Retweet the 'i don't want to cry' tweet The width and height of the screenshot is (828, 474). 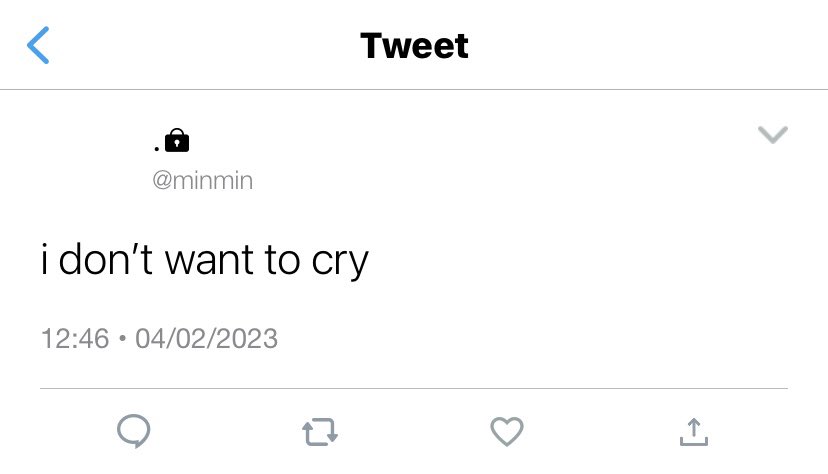pos(320,432)
